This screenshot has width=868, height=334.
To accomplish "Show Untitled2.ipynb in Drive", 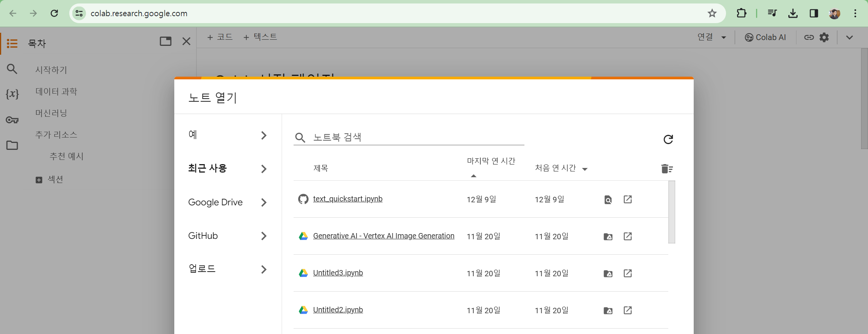I will (608, 311).
